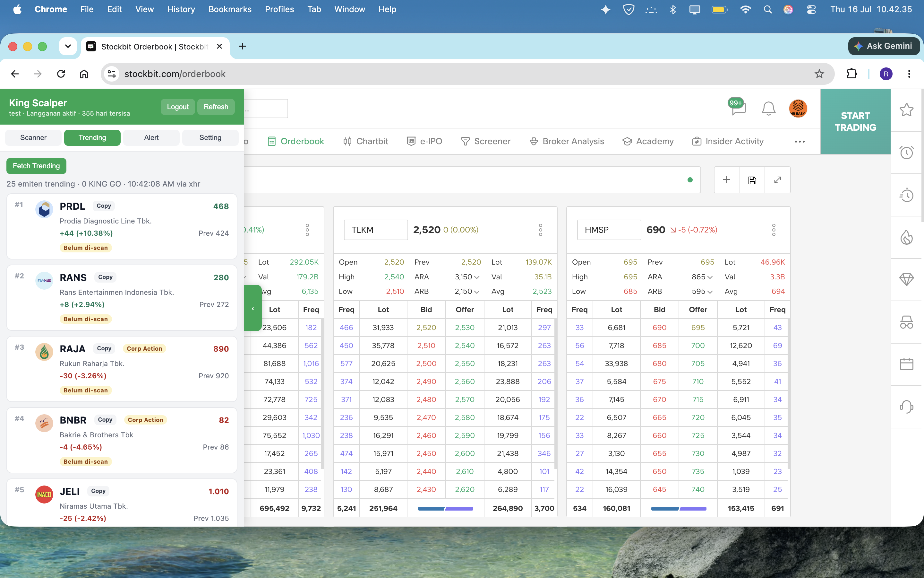Open TLKM orderbook three-dot menu
Screen dimensions: 924x578
coord(540,230)
